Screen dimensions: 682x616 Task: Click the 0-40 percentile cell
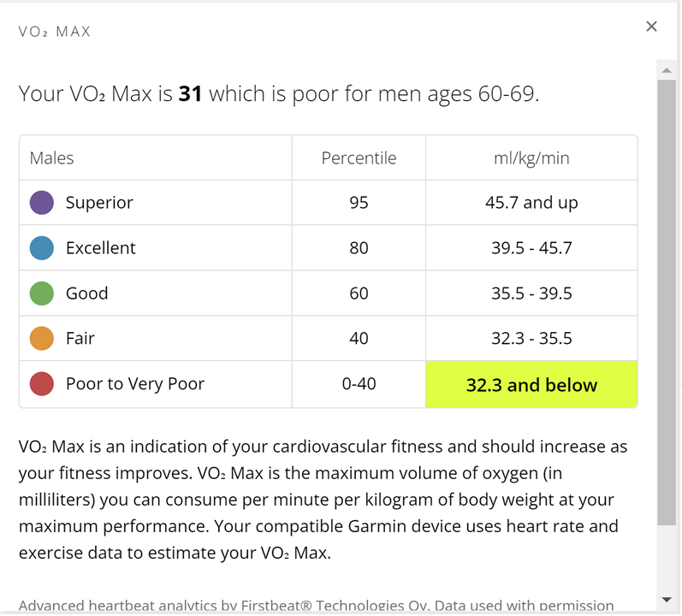tap(359, 383)
